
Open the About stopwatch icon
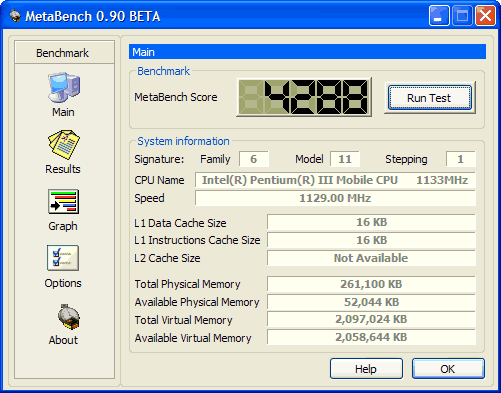[x=68, y=317]
